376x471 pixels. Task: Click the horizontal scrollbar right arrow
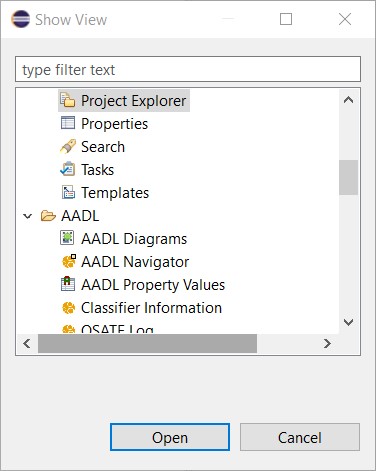pyautogui.click(x=327, y=343)
